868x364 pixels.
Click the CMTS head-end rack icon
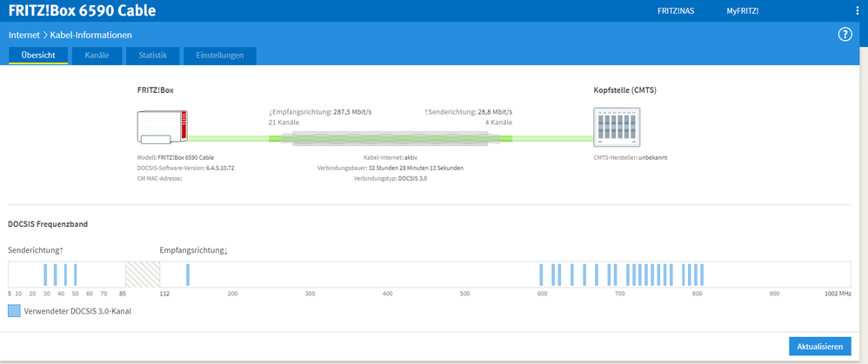pyautogui.click(x=616, y=127)
